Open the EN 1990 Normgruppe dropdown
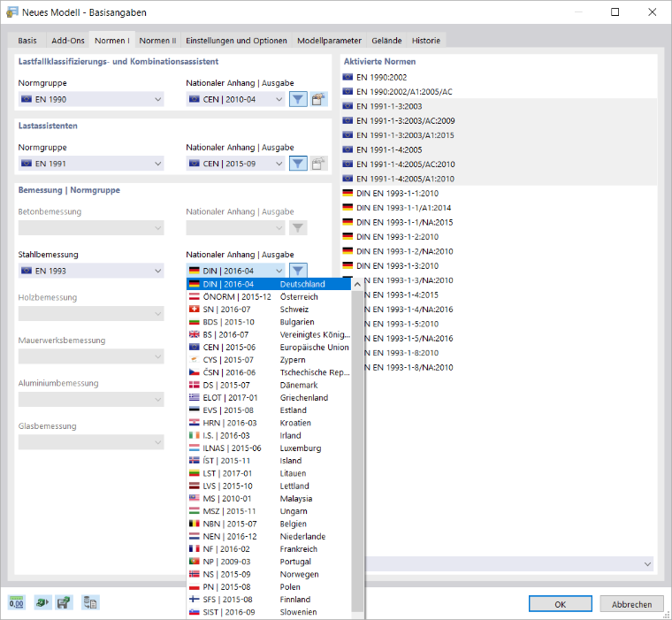Image resolution: width=672 pixels, height=620 pixels. point(91,99)
